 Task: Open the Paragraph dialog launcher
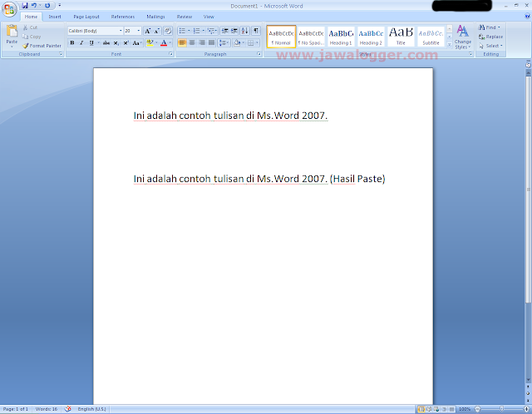(x=259, y=54)
